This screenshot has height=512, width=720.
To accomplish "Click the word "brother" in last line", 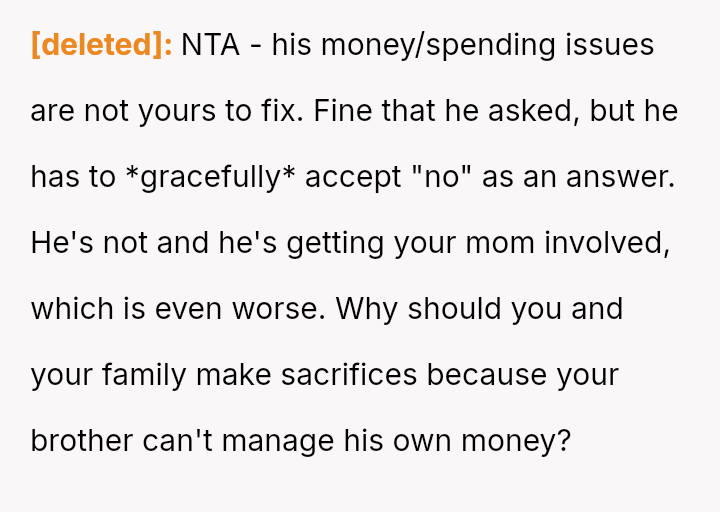I will tap(83, 441).
